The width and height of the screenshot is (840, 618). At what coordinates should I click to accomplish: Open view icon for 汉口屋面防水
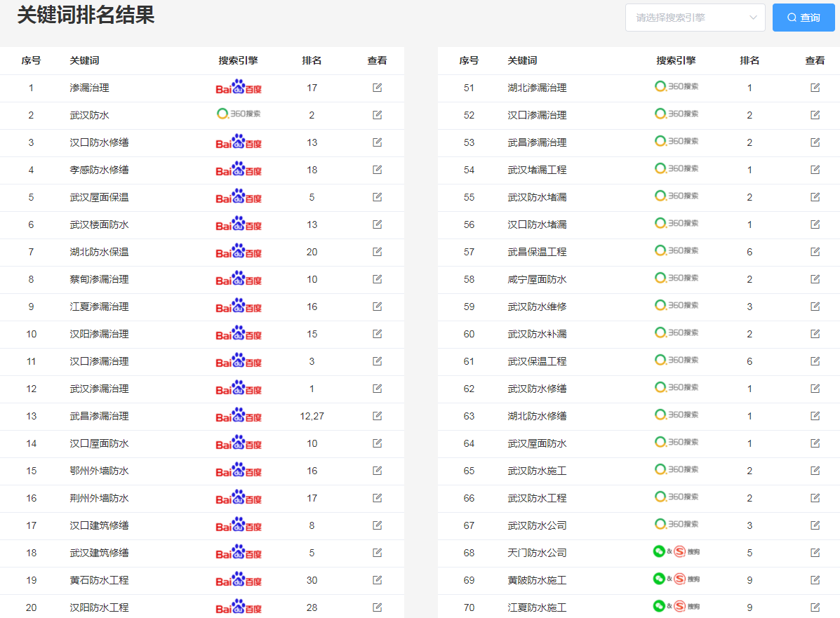377,443
